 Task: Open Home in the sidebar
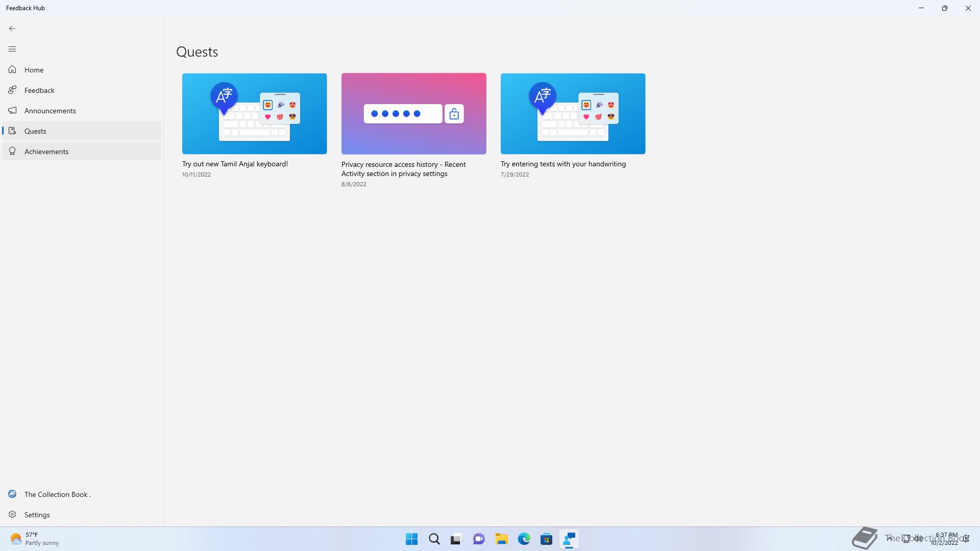point(82,70)
